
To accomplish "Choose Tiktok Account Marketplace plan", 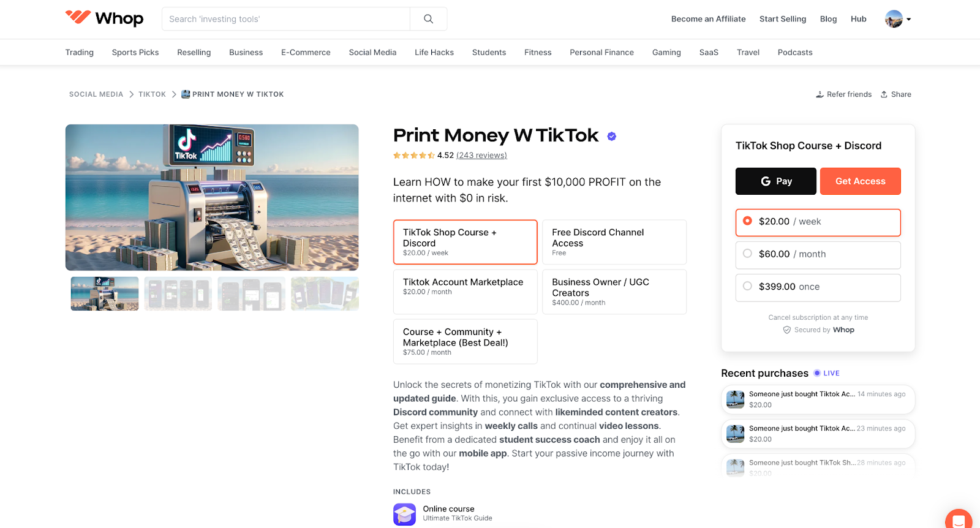I will (x=466, y=292).
